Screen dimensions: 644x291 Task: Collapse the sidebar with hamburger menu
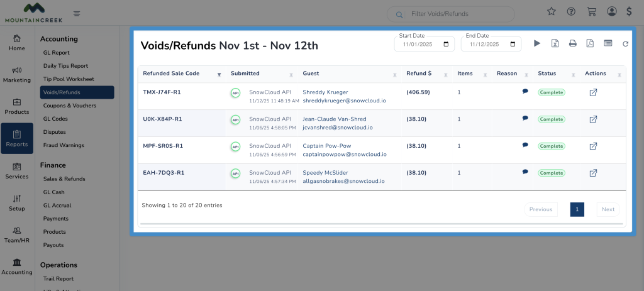tap(77, 13)
